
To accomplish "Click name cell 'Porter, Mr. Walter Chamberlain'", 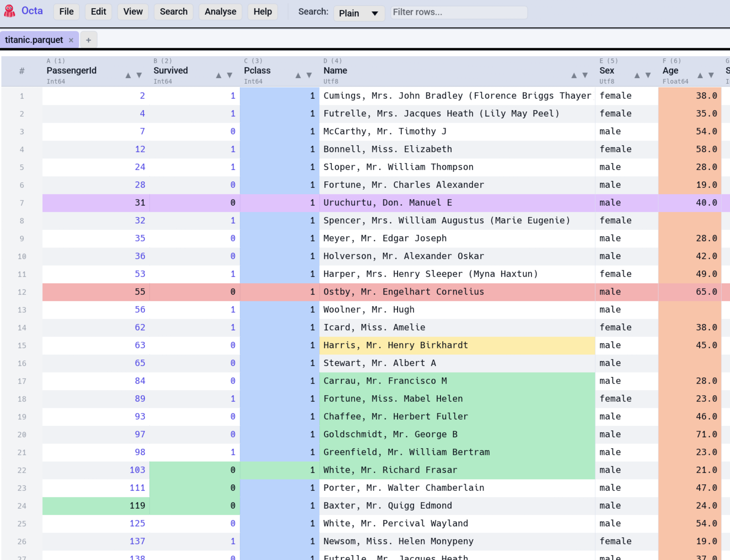I will point(457,488).
